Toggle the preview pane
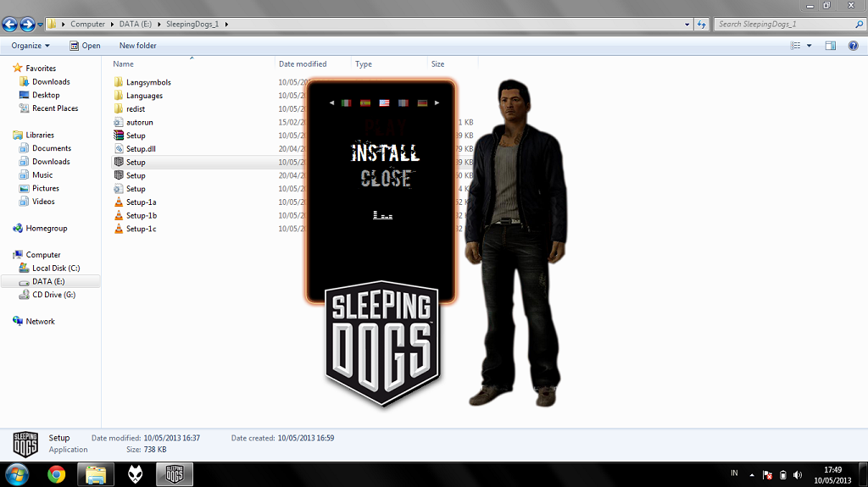The image size is (868, 487). (831, 46)
